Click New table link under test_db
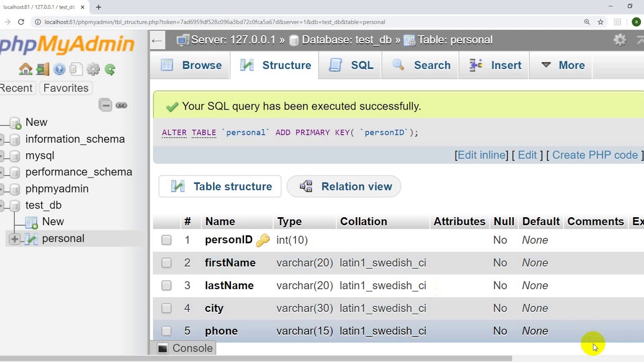This screenshot has width=644, height=362. click(x=53, y=222)
